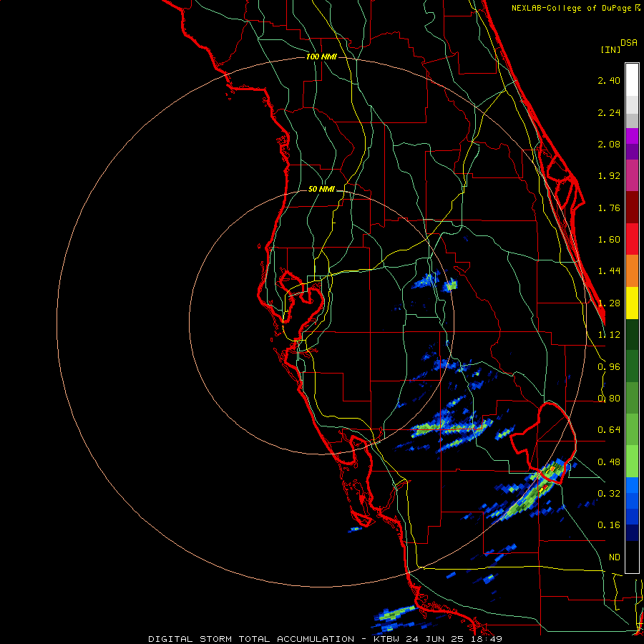Click the 0.16 legend value
This screenshot has height=644, width=644.
(x=609, y=525)
